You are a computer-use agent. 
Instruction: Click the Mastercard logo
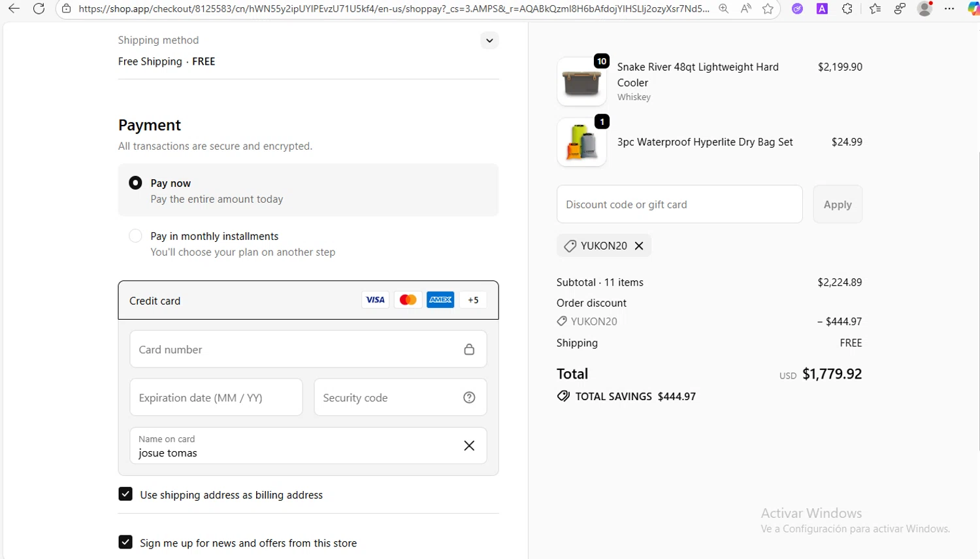408,299
